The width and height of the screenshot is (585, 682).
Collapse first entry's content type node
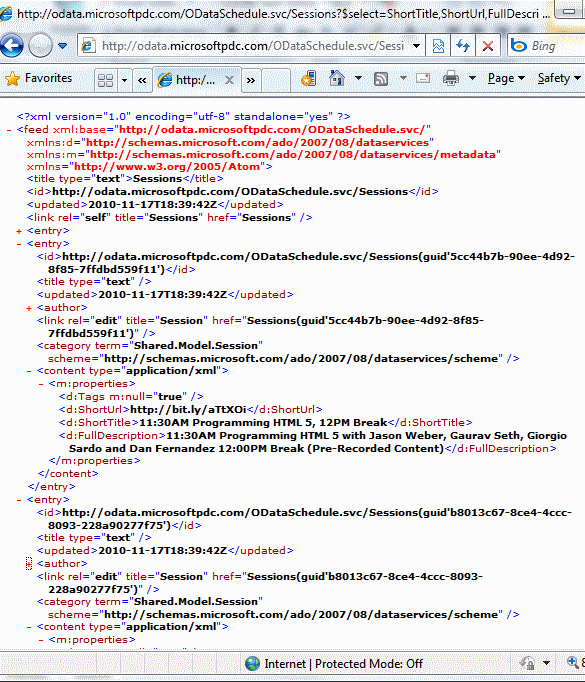point(29,371)
